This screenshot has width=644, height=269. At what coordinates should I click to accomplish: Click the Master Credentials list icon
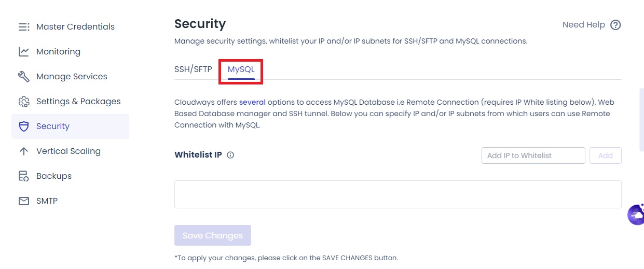tap(24, 27)
